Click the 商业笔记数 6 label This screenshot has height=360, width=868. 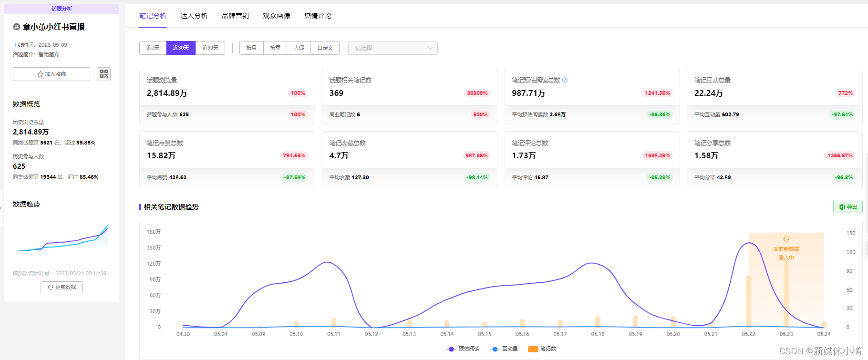344,114
